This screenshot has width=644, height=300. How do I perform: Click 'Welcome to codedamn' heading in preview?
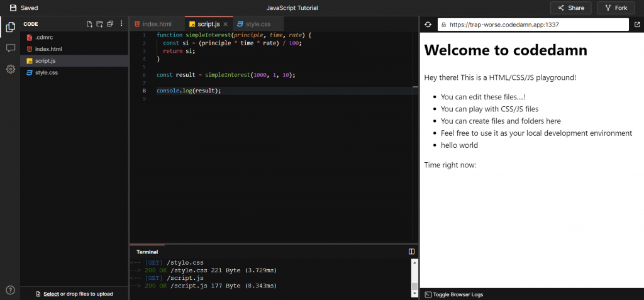[x=506, y=50]
